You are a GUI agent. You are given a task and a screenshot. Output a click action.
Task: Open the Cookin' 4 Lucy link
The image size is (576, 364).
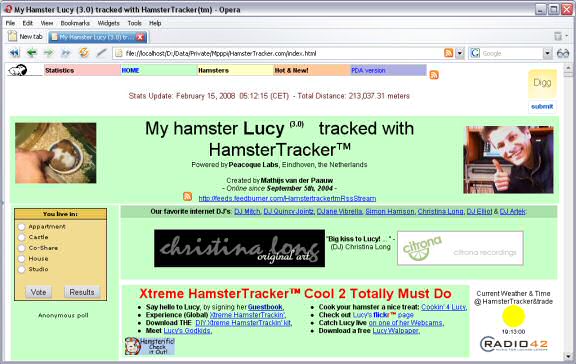point(444,307)
